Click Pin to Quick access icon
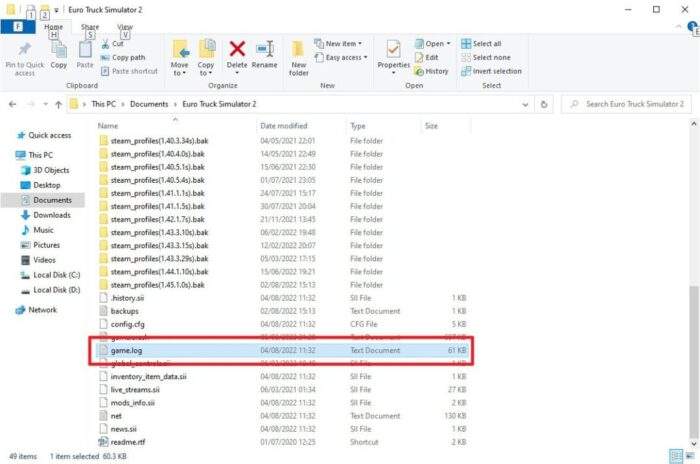 [x=24, y=50]
